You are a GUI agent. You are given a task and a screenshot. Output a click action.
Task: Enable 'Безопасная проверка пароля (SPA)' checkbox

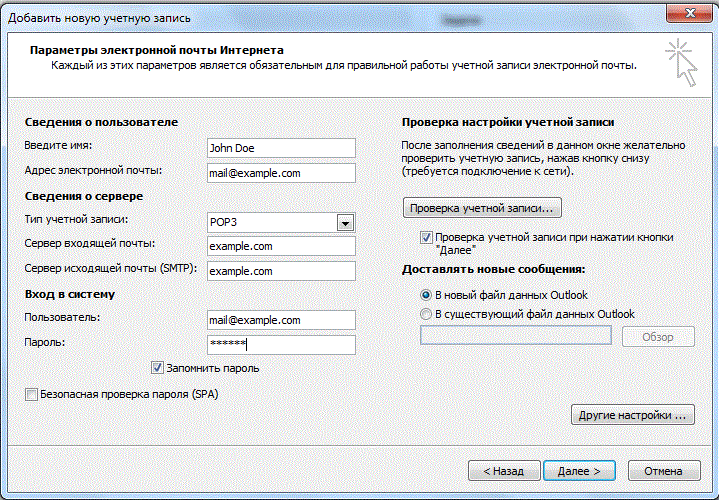click(32, 394)
